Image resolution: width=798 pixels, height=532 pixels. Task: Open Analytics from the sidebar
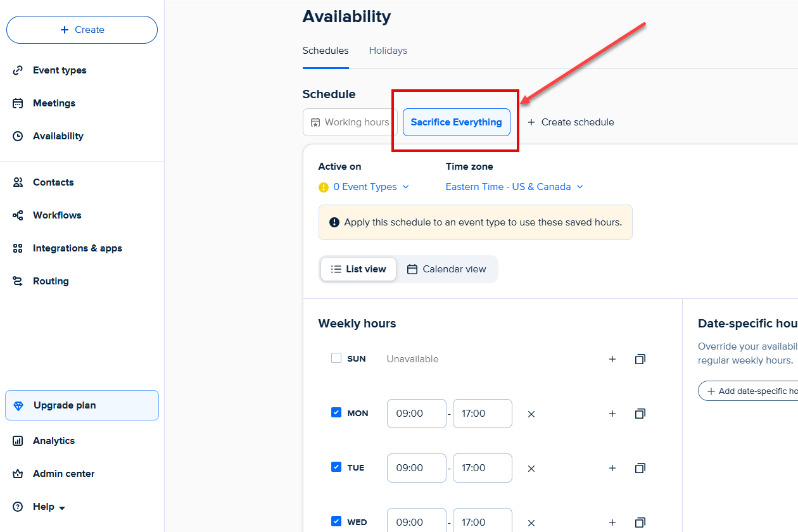pos(54,440)
